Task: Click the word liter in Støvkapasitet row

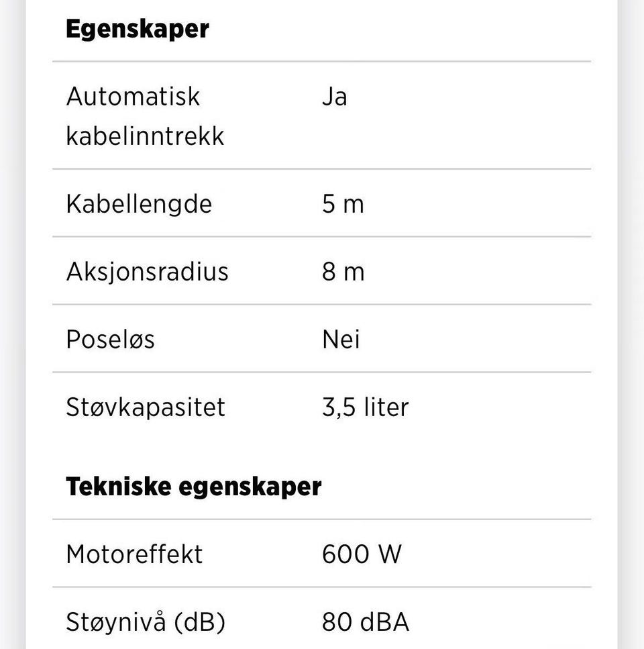Action: click(386, 407)
